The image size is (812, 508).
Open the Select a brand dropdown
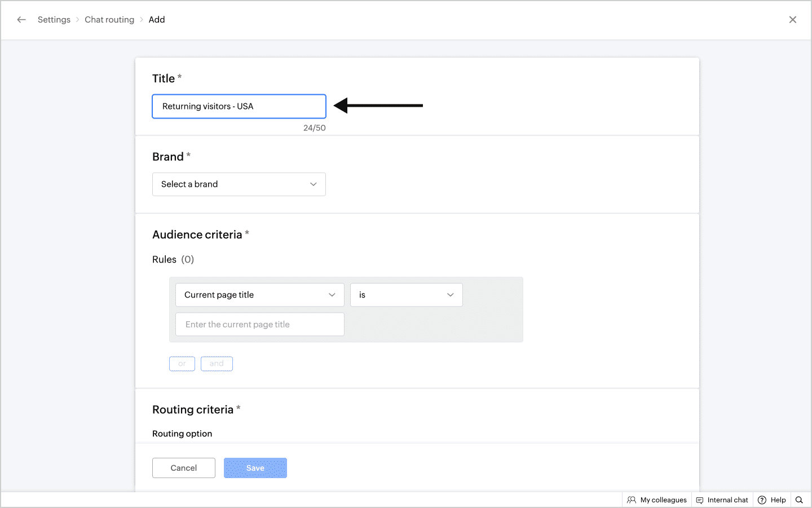239,185
